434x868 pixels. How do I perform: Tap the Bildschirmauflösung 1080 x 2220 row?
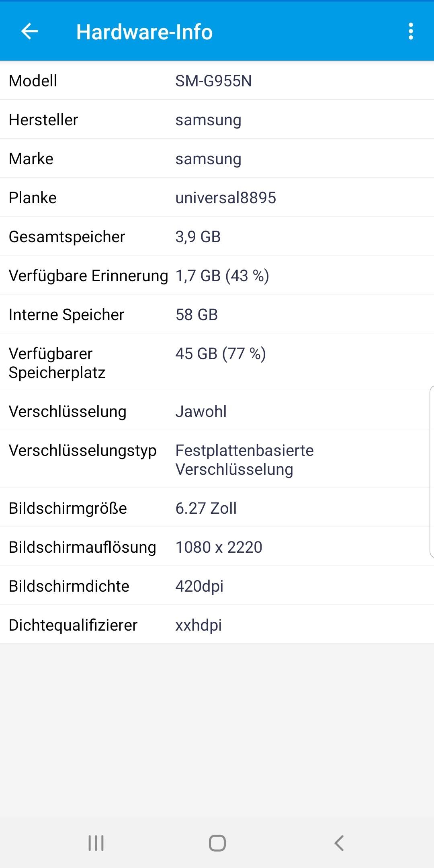pyautogui.click(x=217, y=547)
